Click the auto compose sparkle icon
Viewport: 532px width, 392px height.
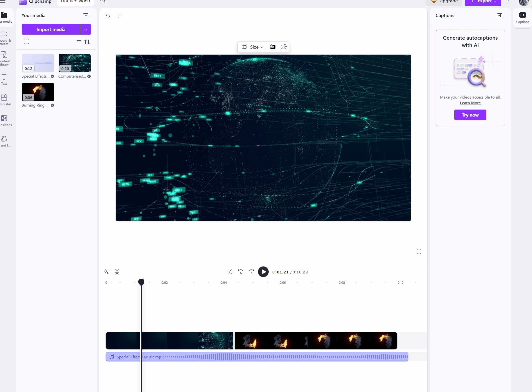coord(106,272)
